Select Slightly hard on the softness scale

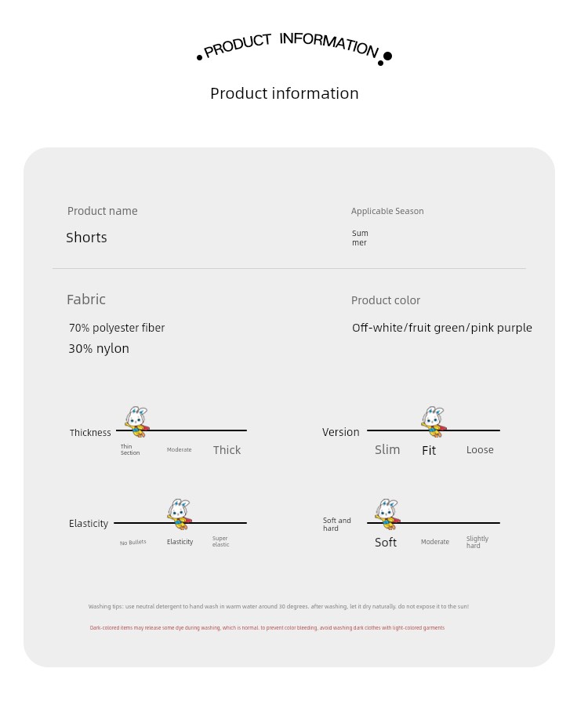click(477, 542)
